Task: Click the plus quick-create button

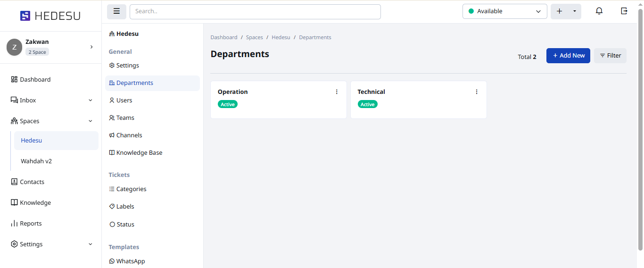Action: 560,11
